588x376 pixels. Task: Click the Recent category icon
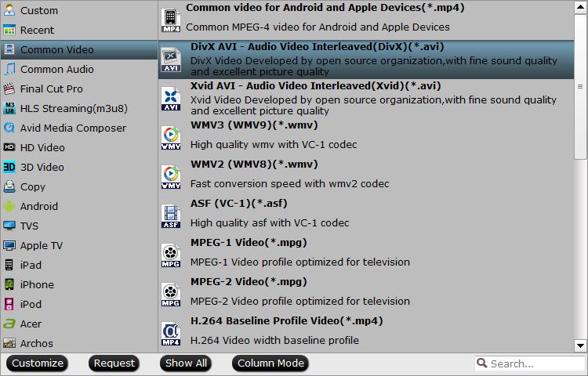[9, 30]
